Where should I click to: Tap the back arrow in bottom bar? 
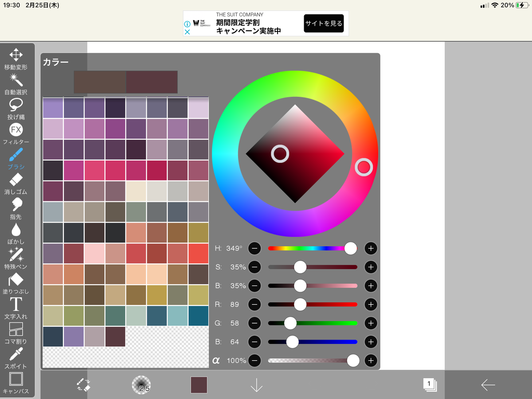[488, 385]
